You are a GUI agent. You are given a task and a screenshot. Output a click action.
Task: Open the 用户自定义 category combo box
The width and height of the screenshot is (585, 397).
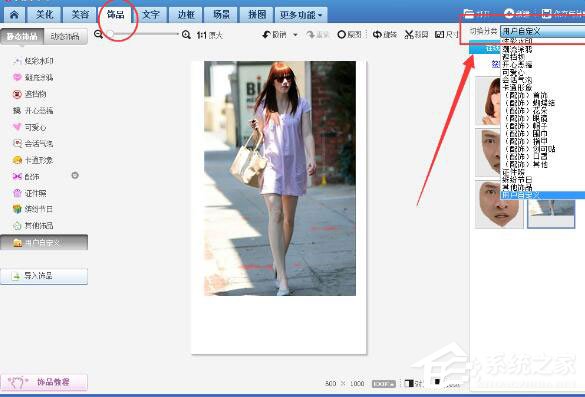542,31
